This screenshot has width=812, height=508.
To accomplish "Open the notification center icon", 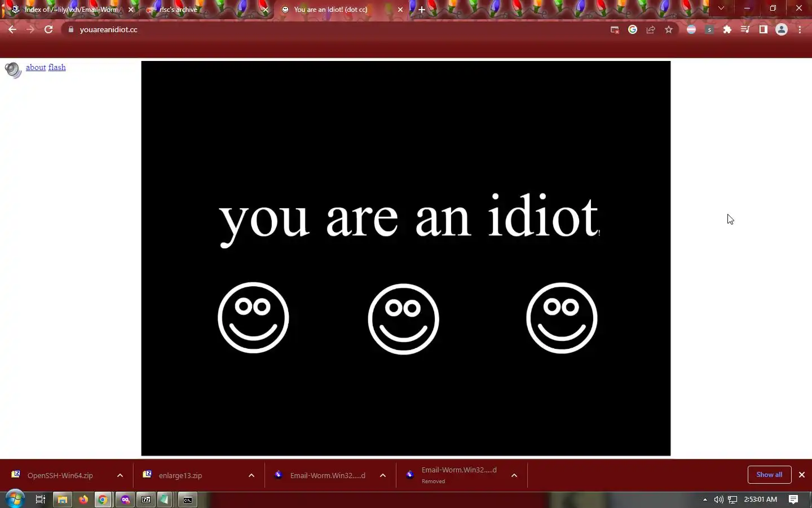I will point(793,500).
